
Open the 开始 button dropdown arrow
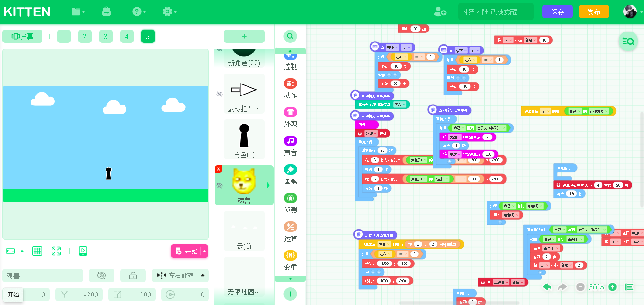click(205, 251)
